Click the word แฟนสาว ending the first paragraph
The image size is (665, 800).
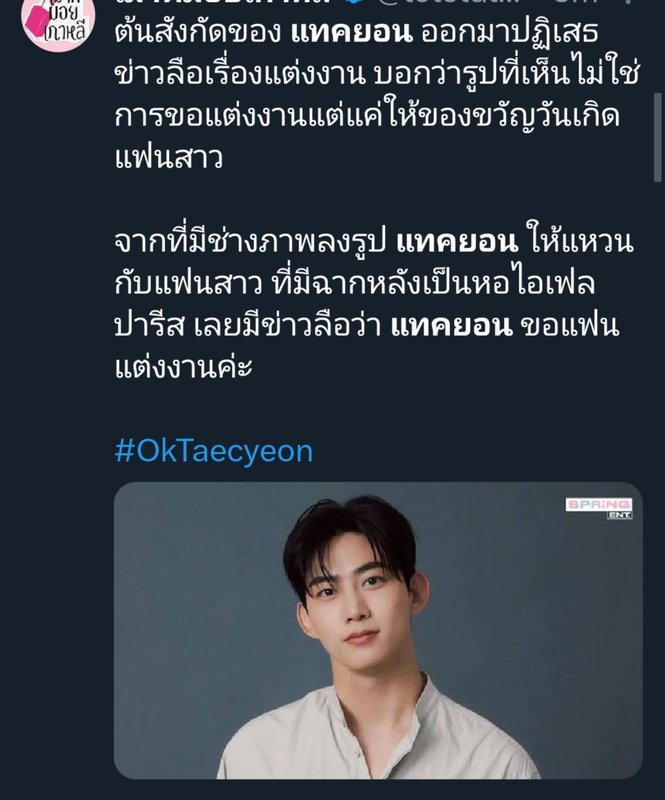point(168,158)
